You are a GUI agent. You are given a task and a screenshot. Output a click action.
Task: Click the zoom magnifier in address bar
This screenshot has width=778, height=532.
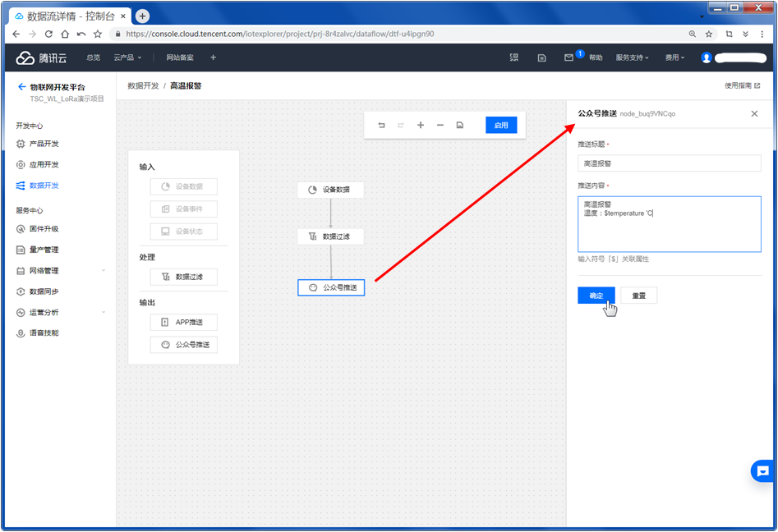(x=693, y=34)
